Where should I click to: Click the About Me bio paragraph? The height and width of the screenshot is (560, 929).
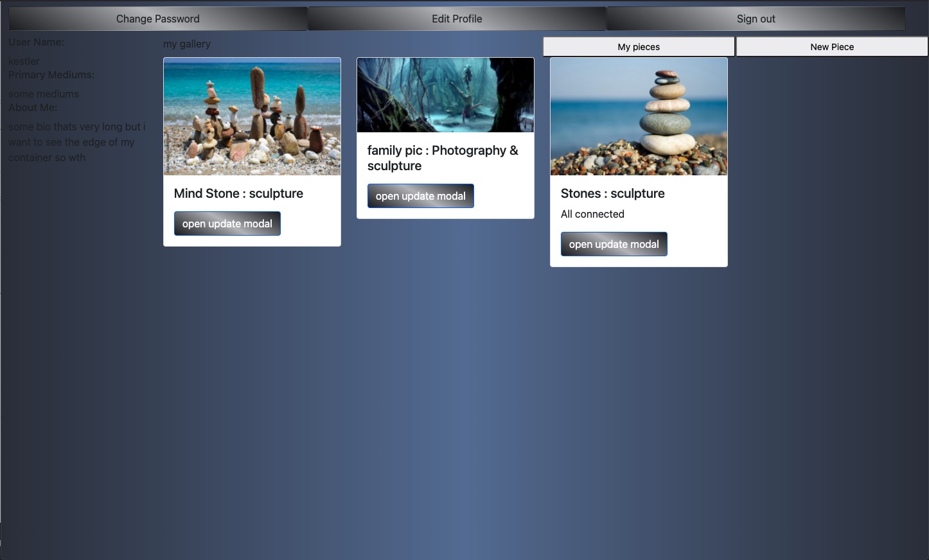[77, 142]
